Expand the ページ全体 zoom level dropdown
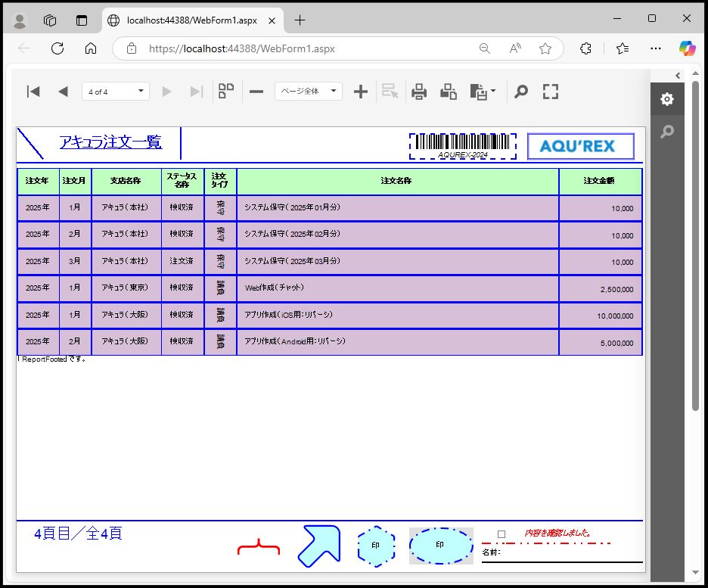The image size is (708, 588). 308,92
